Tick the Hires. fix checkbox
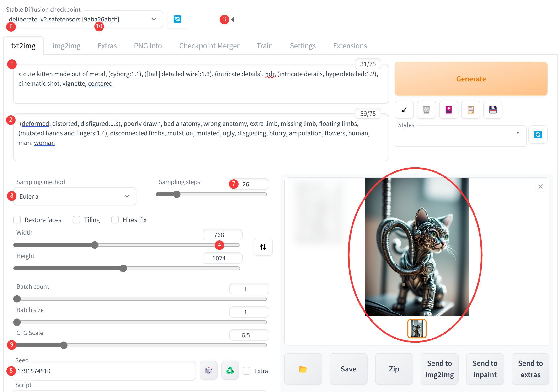The height and width of the screenshot is (392, 560). click(115, 220)
